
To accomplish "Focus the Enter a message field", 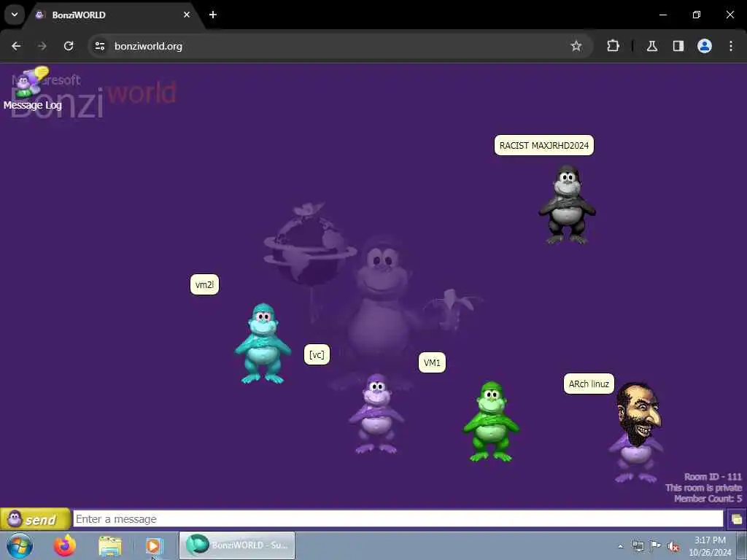I will point(398,519).
